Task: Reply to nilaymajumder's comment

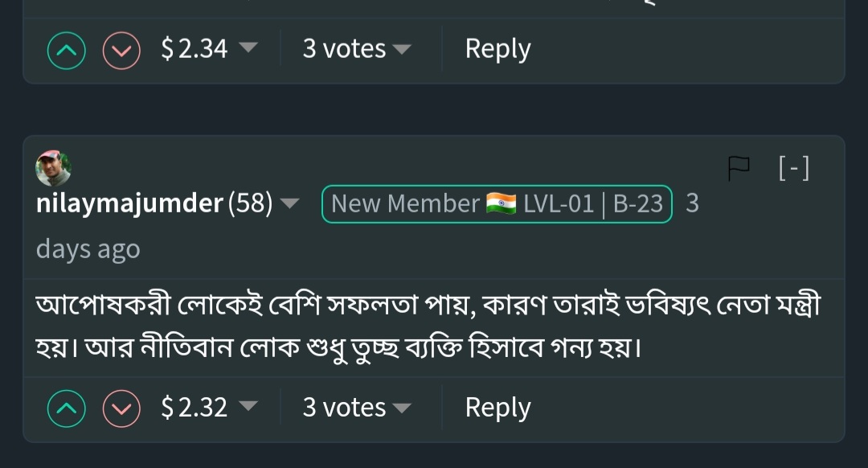Action: (x=497, y=408)
